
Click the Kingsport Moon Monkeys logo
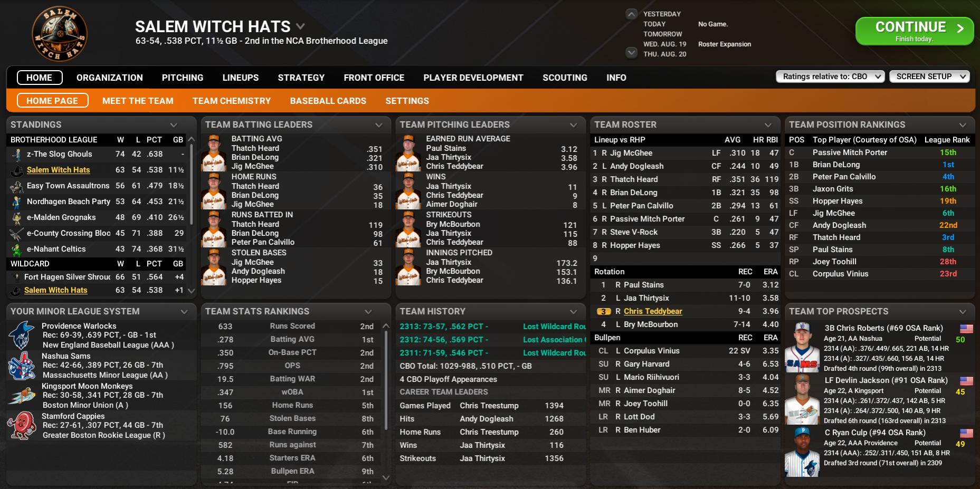[x=22, y=396]
